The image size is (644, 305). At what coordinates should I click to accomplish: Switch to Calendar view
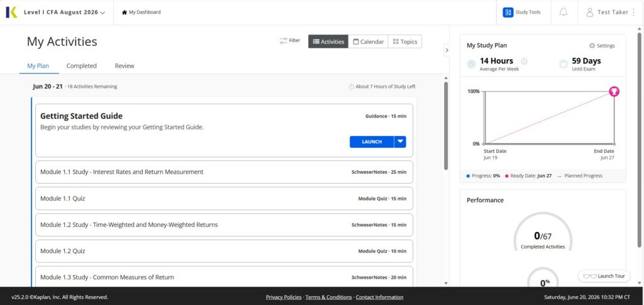[368, 42]
